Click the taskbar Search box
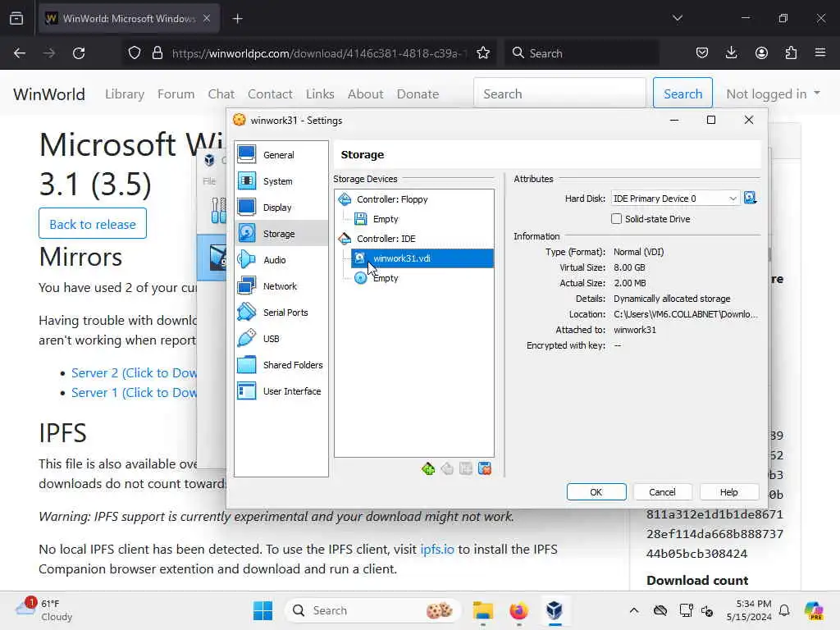840x630 pixels. click(373, 610)
